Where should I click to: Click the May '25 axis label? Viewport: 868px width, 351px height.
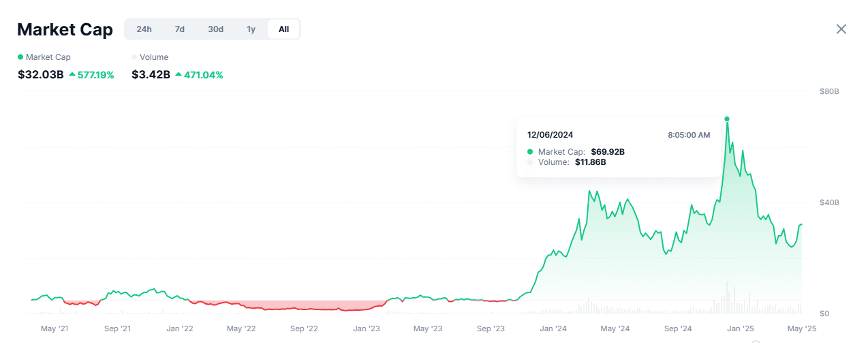tap(803, 329)
